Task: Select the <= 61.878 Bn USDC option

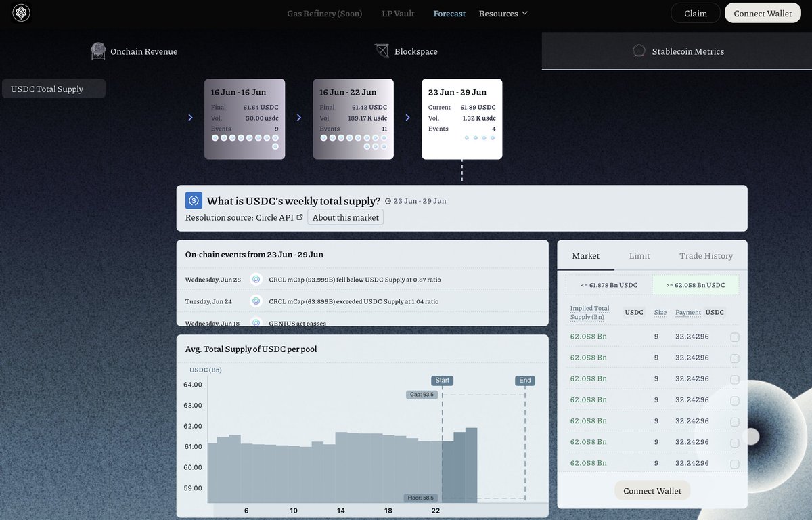Action: click(609, 285)
